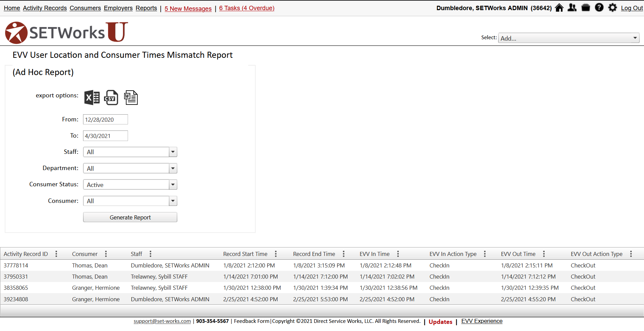View 6 Tasks (4 Overdue)
This screenshot has width=644, height=331.
click(x=247, y=8)
